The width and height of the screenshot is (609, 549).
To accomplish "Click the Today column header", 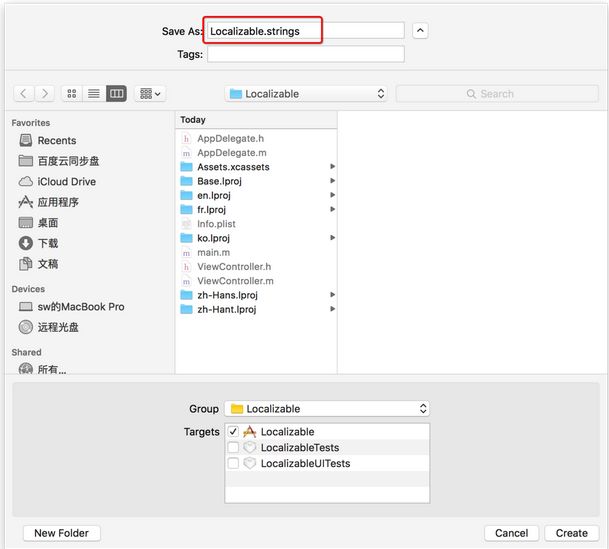I will pyautogui.click(x=256, y=120).
